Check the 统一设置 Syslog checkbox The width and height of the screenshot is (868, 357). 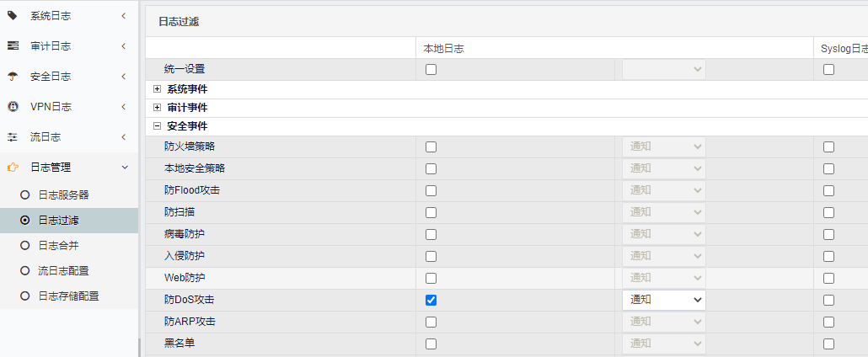828,70
